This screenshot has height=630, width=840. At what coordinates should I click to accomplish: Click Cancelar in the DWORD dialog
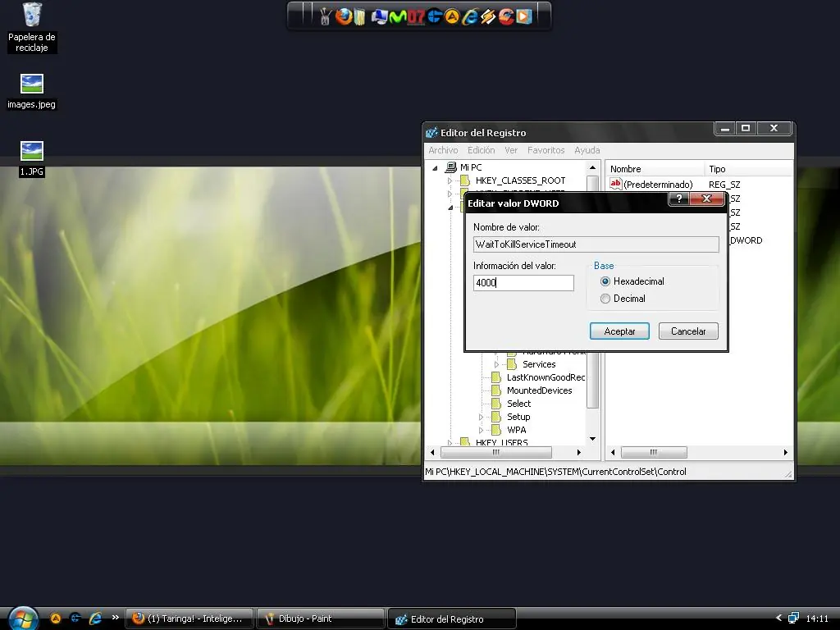[688, 331]
